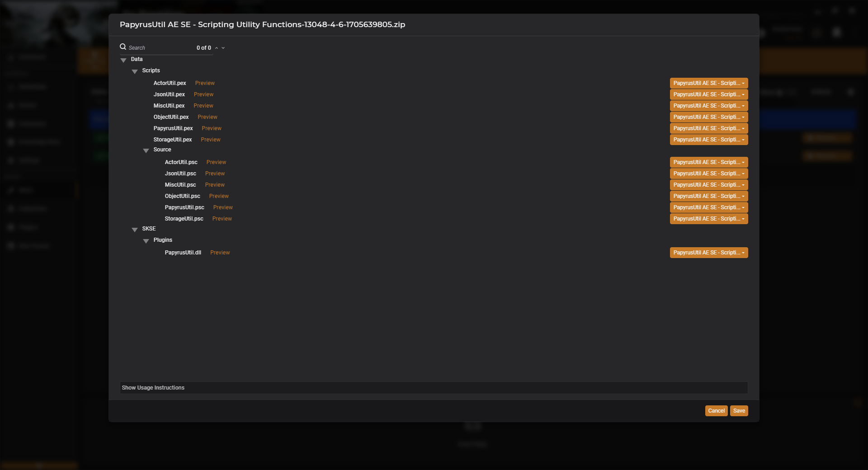The image size is (868, 470).
Task: Collapse the SKSE folder triangle
Action: [x=135, y=230]
